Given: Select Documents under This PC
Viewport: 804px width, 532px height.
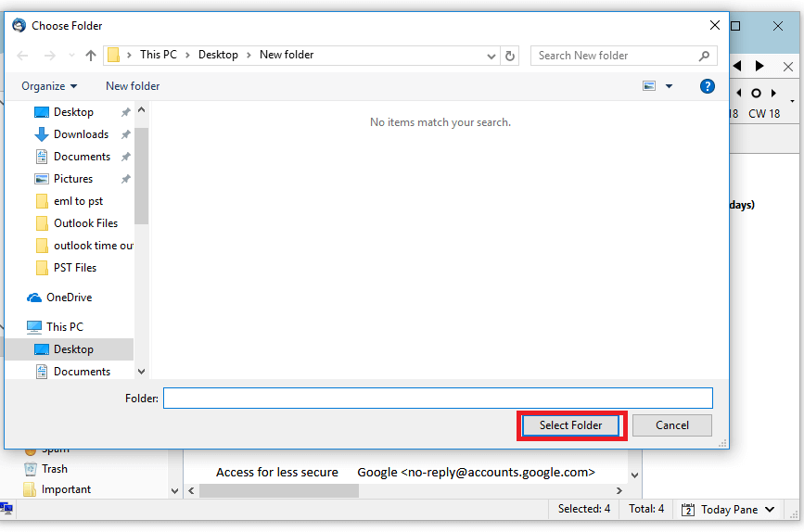Looking at the screenshot, I should coord(82,372).
